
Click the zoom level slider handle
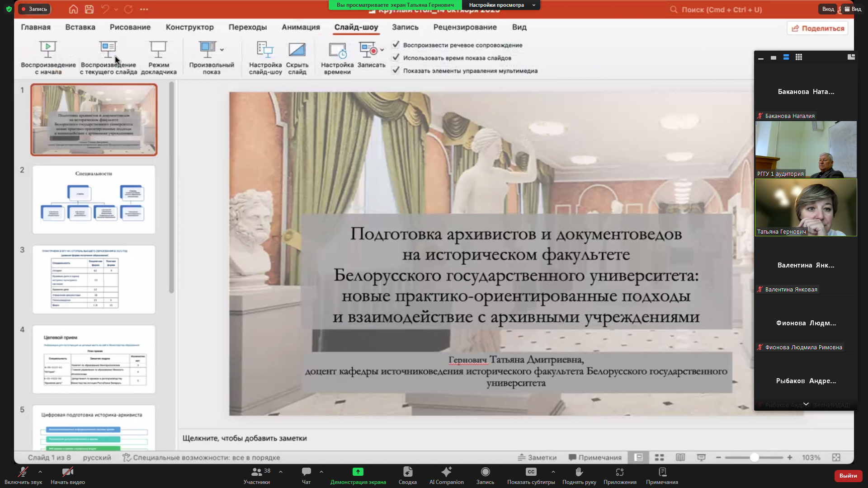click(x=754, y=457)
